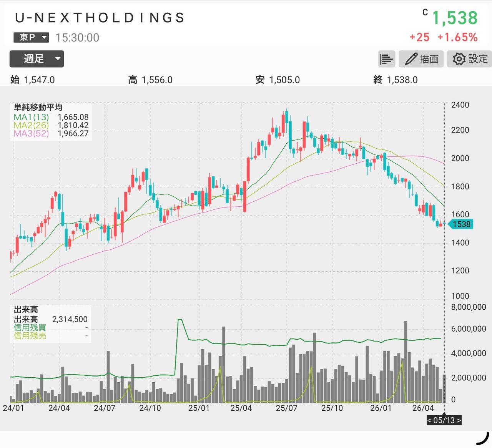Click the 24/01 date axis label

[x=13, y=408]
